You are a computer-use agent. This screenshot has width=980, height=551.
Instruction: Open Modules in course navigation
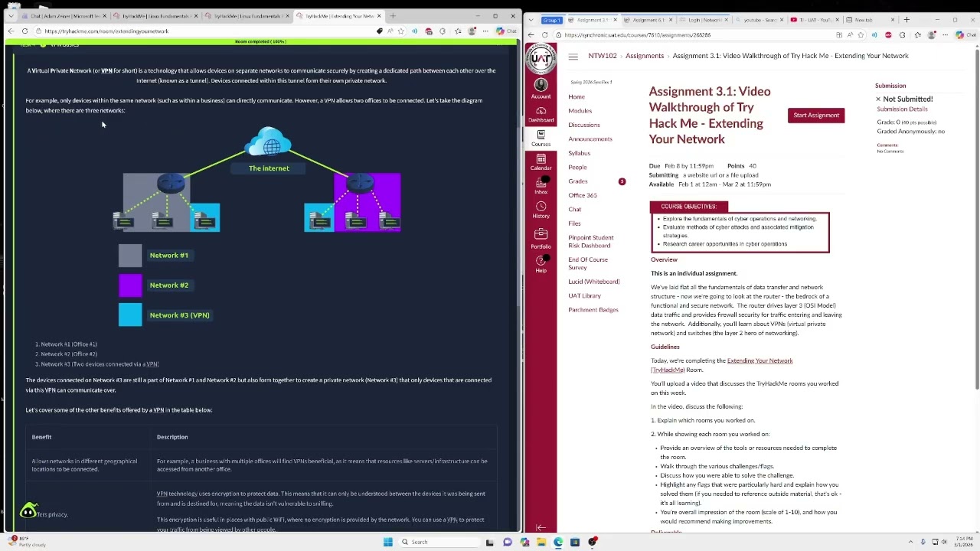580,111
